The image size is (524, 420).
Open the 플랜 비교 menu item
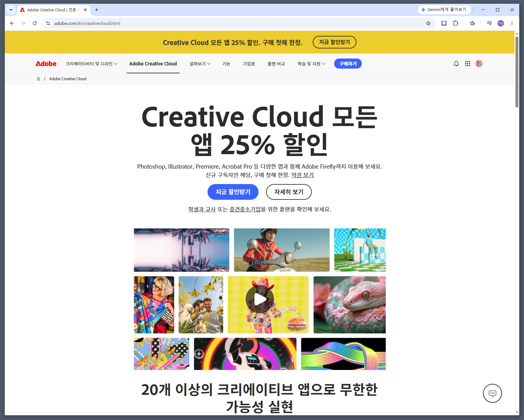coord(276,64)
